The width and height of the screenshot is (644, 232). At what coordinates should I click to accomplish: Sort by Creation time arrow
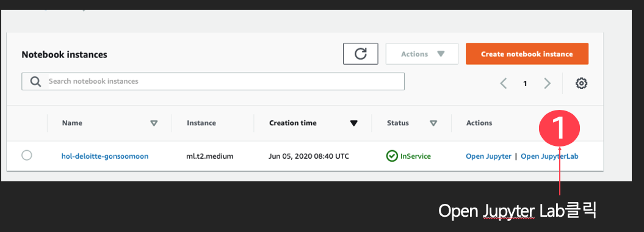[x=354, y=123]
